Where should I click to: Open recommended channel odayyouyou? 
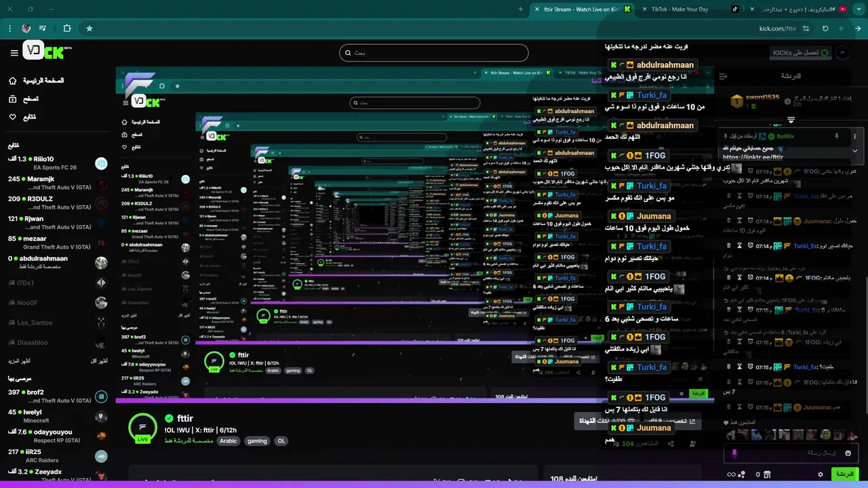pyautogui.click(x=58, y=436)
